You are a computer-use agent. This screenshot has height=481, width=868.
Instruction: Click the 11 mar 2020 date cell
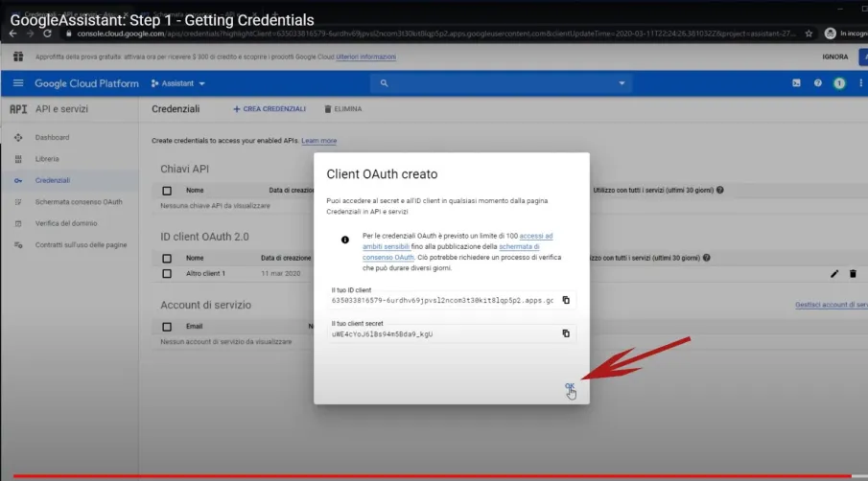(x=281, y=274)
